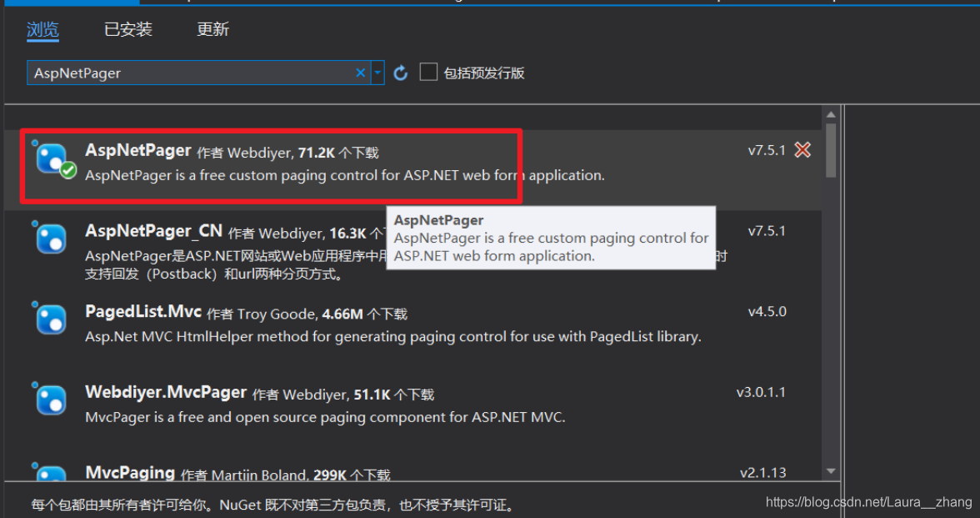Select the MvcPaging package title

(x=130, y=472)
